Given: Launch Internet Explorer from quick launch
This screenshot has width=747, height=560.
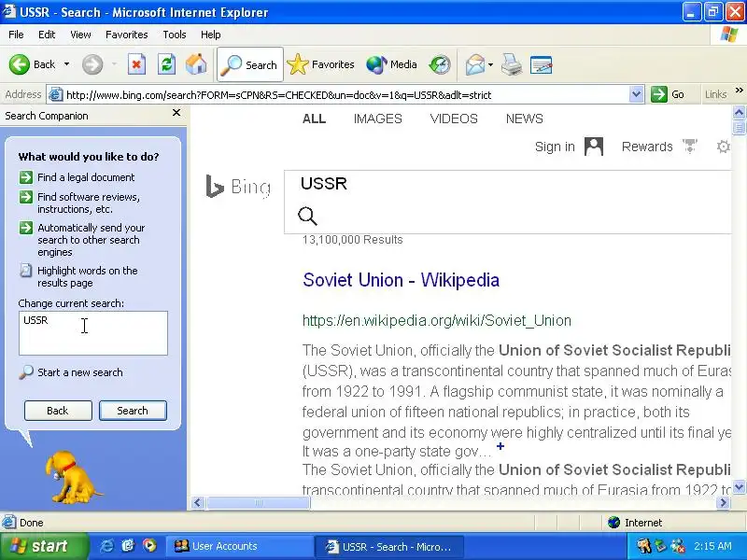Looking at the screenshot, I should click(x=106, y=546).
